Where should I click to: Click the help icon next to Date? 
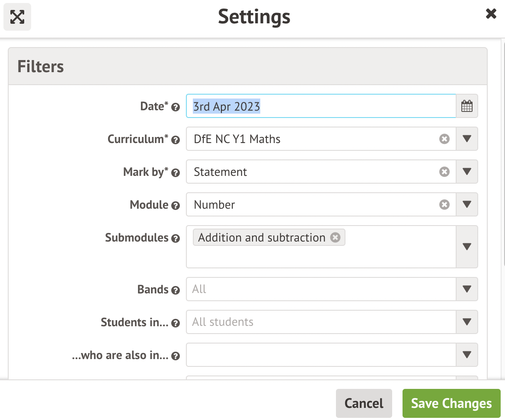pyautogui.click(x=176, y=108)
